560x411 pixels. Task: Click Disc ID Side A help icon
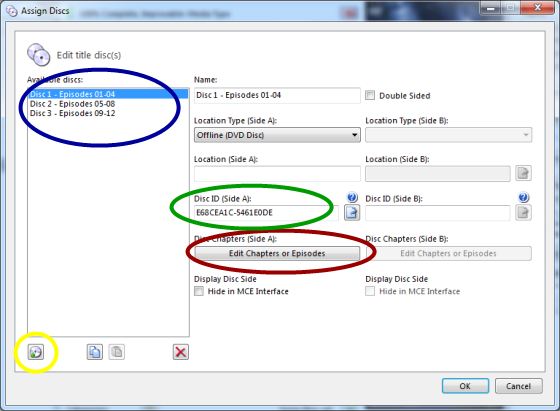pos(352,197)
